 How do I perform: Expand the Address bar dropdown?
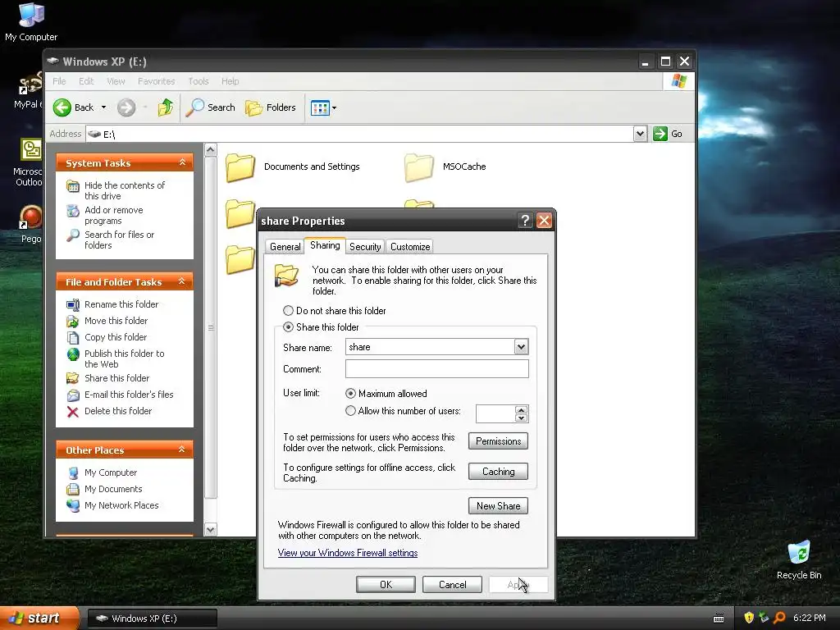pos(640,134)
